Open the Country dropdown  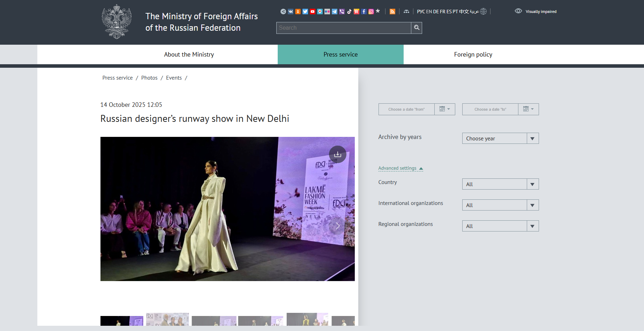(501, 184)
